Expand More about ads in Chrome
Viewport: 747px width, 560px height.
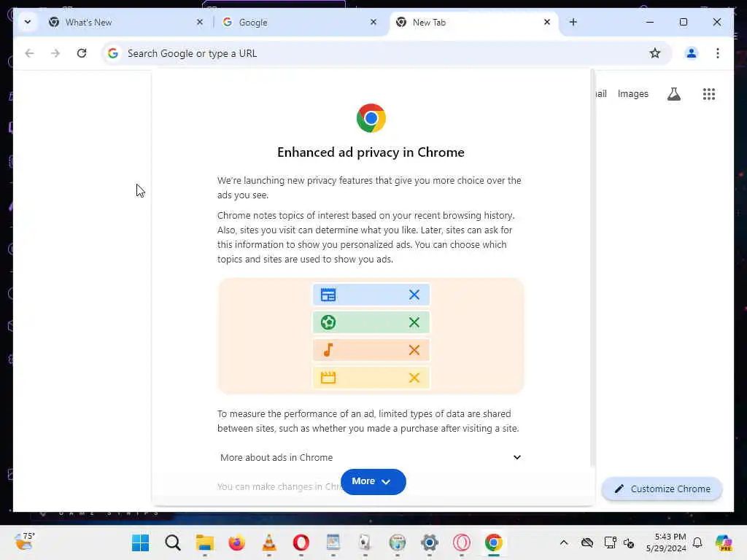point(370,457)
